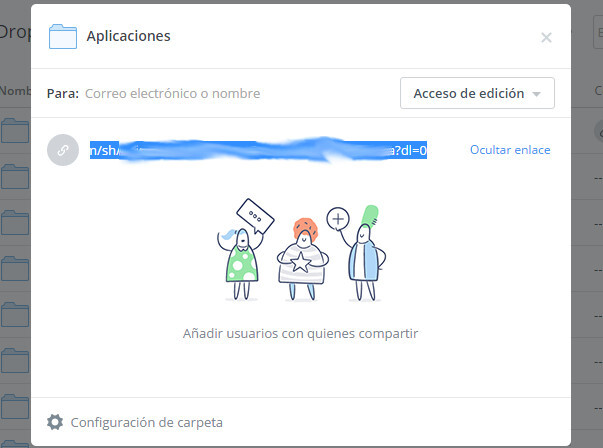Viewport: 603px width, 448px height.
Task: Click the Añadir usuarios con quienes compartir text
Action: 300,333
